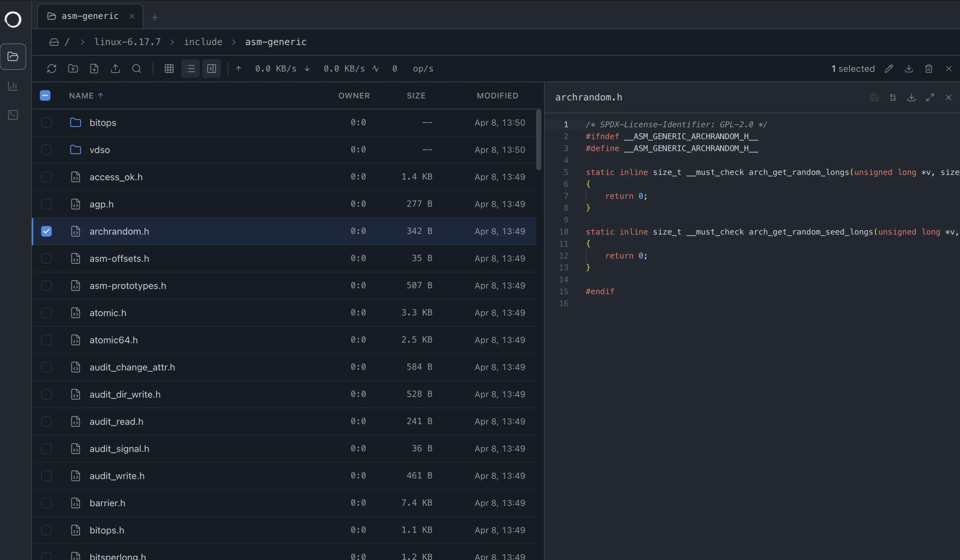Open the bitops folder

pyautogui.click(x=284, y=123)
